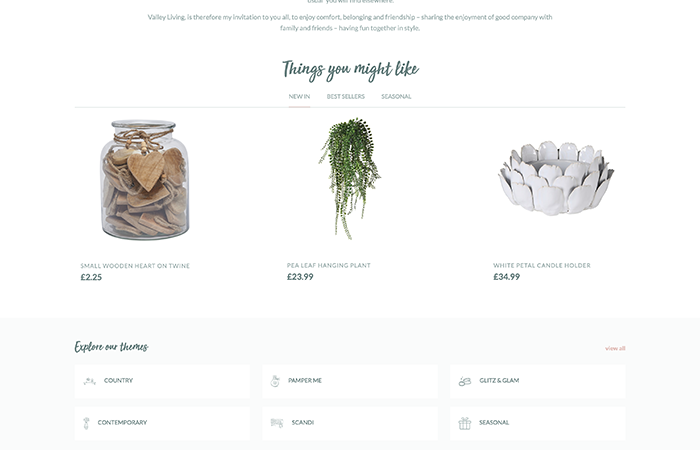This screenshot has width=700, height=450.
Task: Click the Glitz & Glam theme icon
Action: tap(465, 381)
